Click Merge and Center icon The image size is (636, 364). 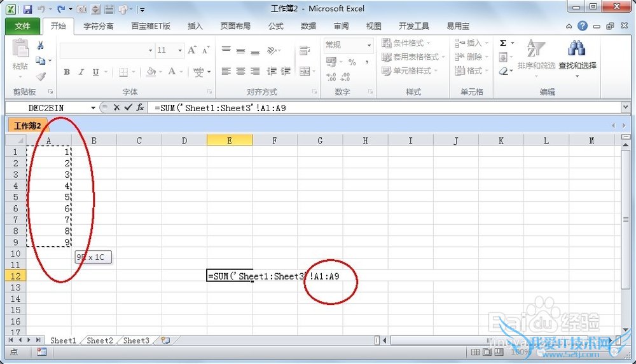click(305, 72)
